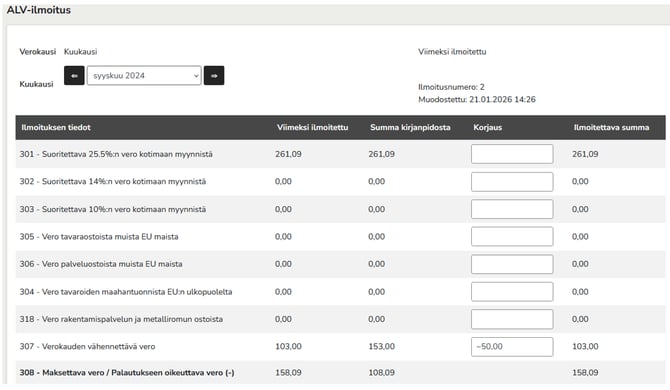Click row label '303 - Suoritettava 10%:n vero'
Screen dimensions: 670x390
112,209
